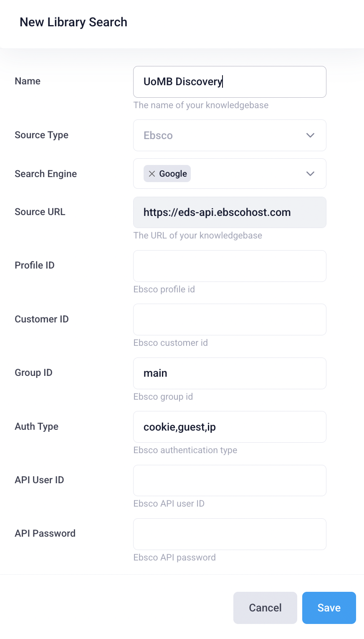The image size is (364, 639).
Task: Remove the Google tag with X icon
Action: click(152, 174)
